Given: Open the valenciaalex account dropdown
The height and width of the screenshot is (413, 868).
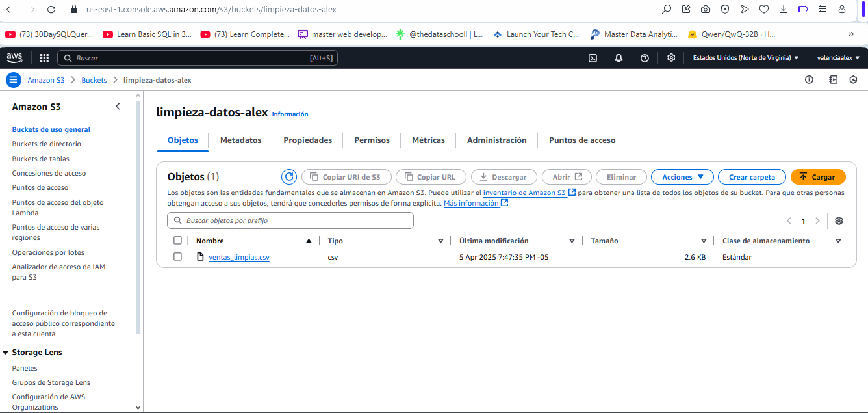Looking at the screenshot, I should (x=838, y=58).
